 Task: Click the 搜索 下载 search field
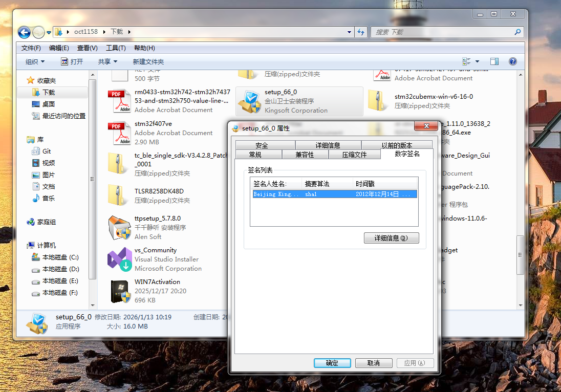click(x=443, y=32)
